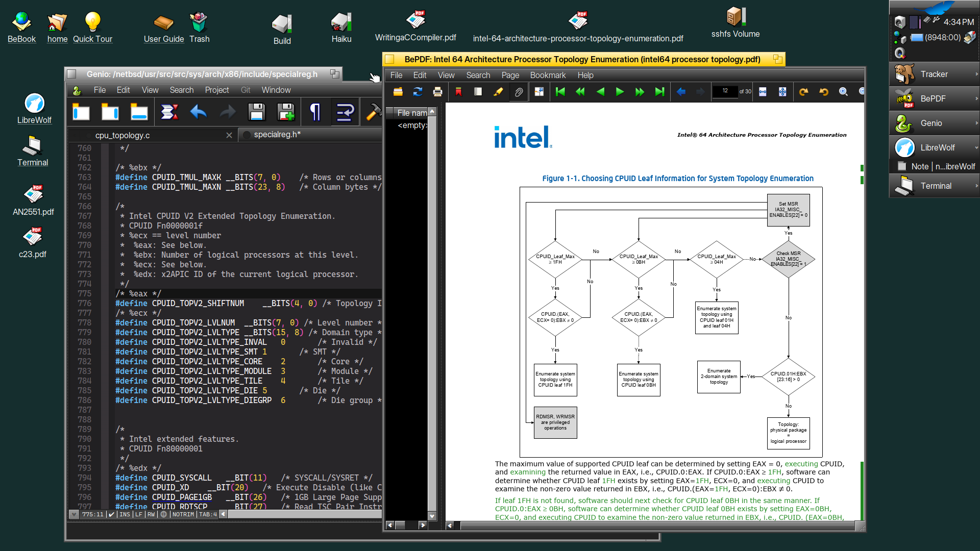Select the annotation highlighter icon in BePDF
Image resolution: width=980 pixels, height=551 pixels.
498,92
